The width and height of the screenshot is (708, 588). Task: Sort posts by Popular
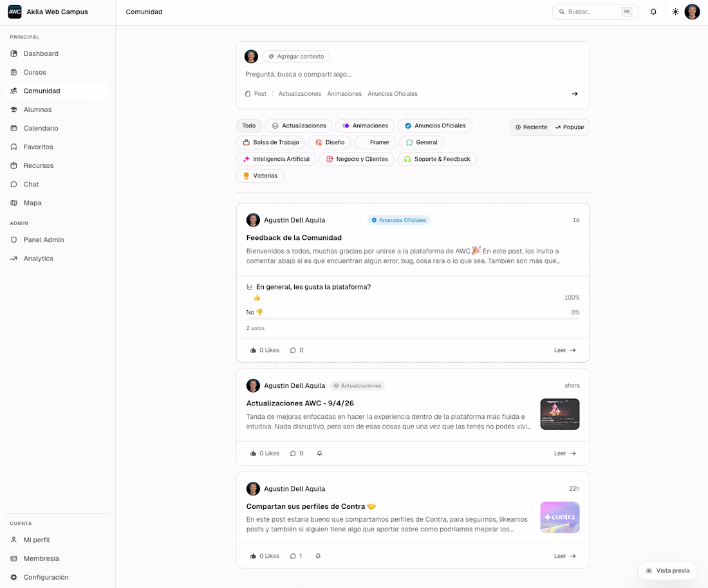coord(570,127)
